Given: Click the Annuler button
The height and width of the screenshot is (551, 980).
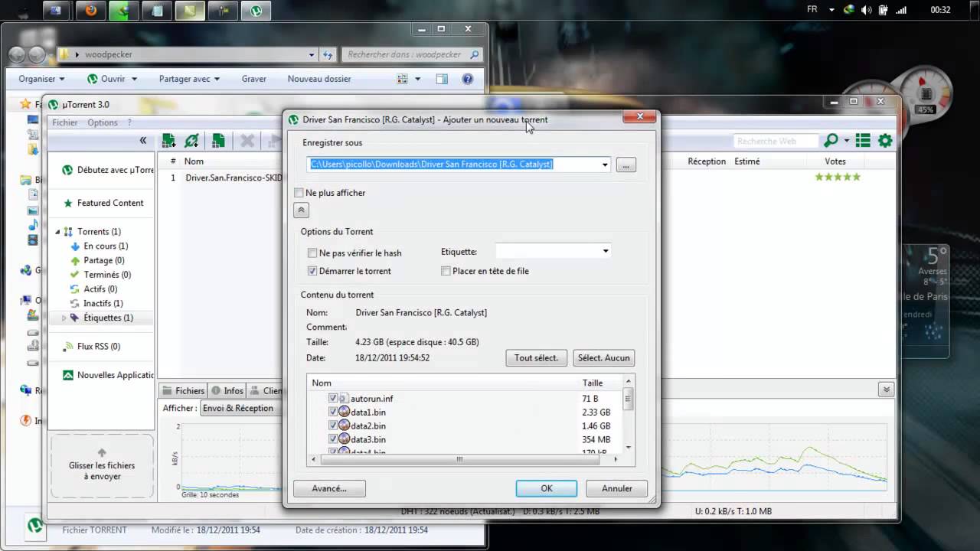Looking at the screenshot, I should pyautogui.click(x=617, y=488).
